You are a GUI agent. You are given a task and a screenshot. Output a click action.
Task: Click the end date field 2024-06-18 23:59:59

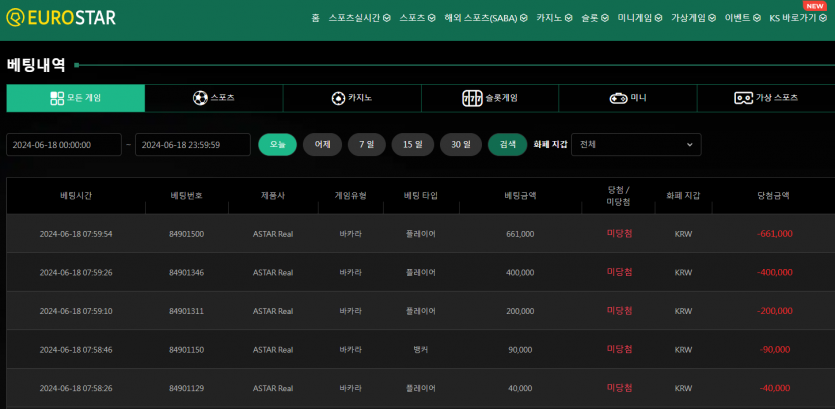coord(193,145)
